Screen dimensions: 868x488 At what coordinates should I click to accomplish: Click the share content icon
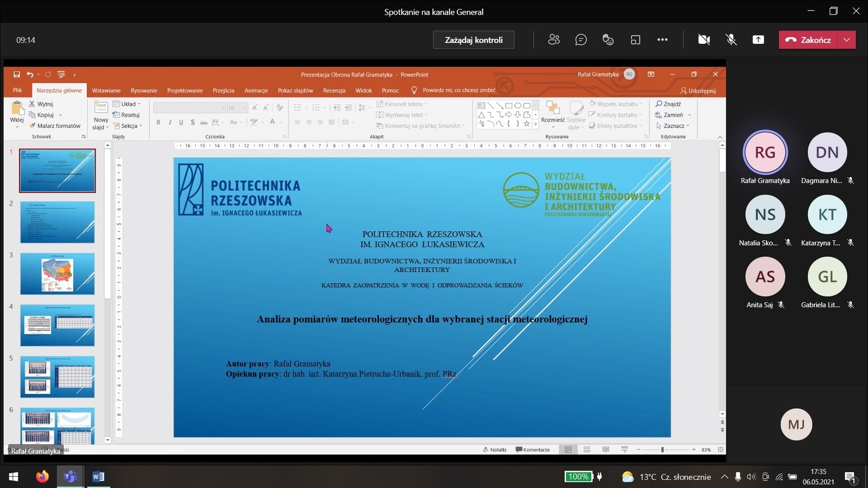(x=758, y=40)
